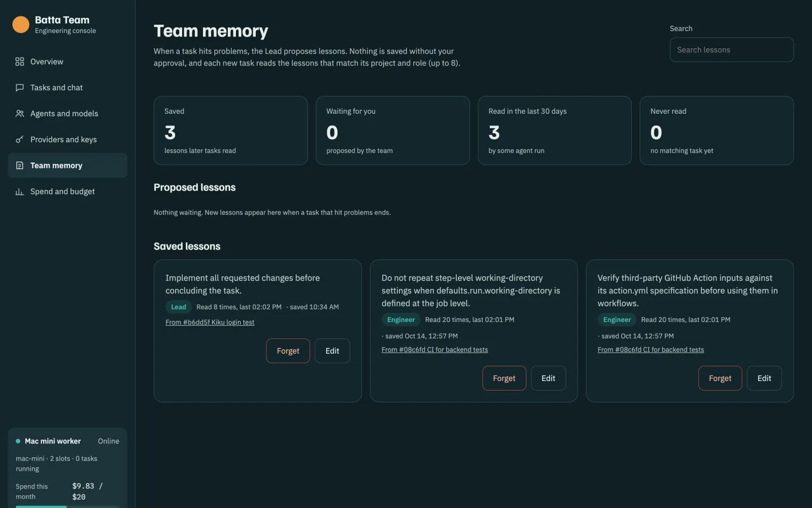Click the Mac mini worker label
The height and width of the screenshot is (508, 812).
(x=53, y=441)
